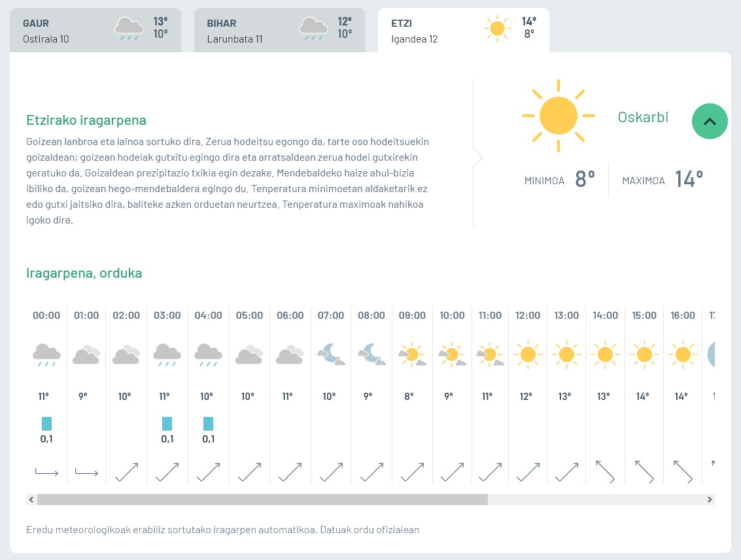Screen dimensions: 741x560
Task: Click the large sun icon beside Oskarbi
Action: (558, 116)
